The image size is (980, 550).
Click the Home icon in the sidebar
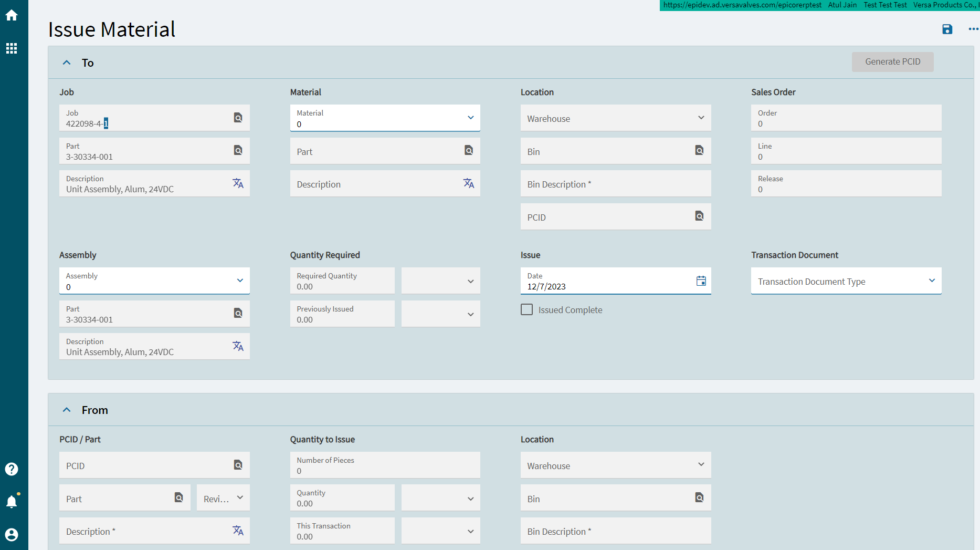tap(12, 15)
